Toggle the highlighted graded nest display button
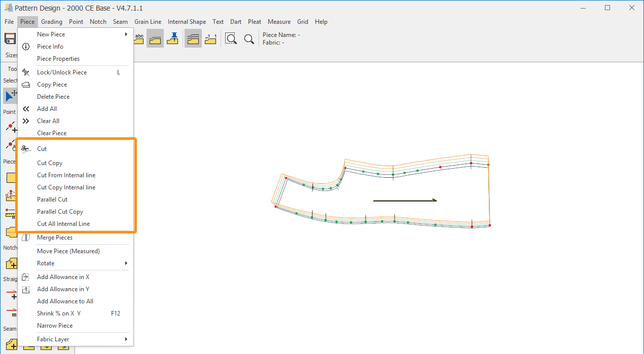Screen dimensions: 644x354 pos(193,38)
